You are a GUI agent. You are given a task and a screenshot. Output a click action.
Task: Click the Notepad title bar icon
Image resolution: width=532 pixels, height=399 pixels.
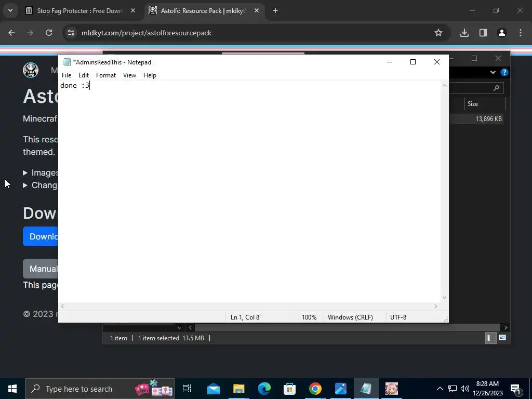(66, 62)
